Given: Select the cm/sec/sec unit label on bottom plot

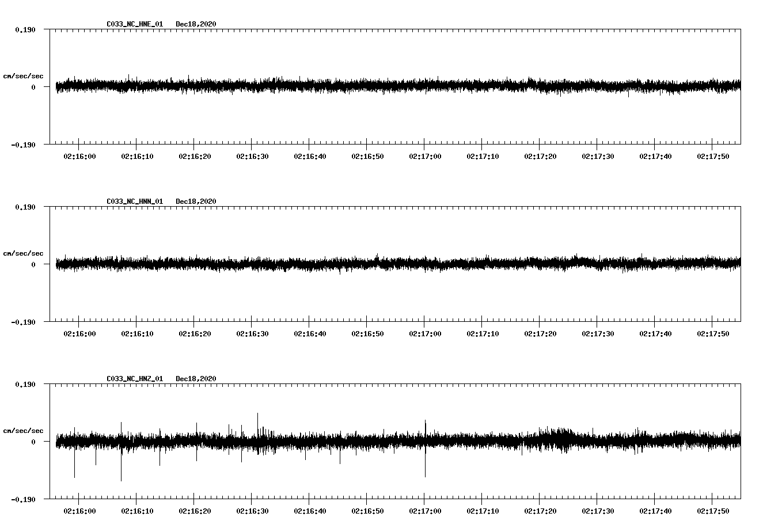Looking at the screenshot, I should point(24,430).
